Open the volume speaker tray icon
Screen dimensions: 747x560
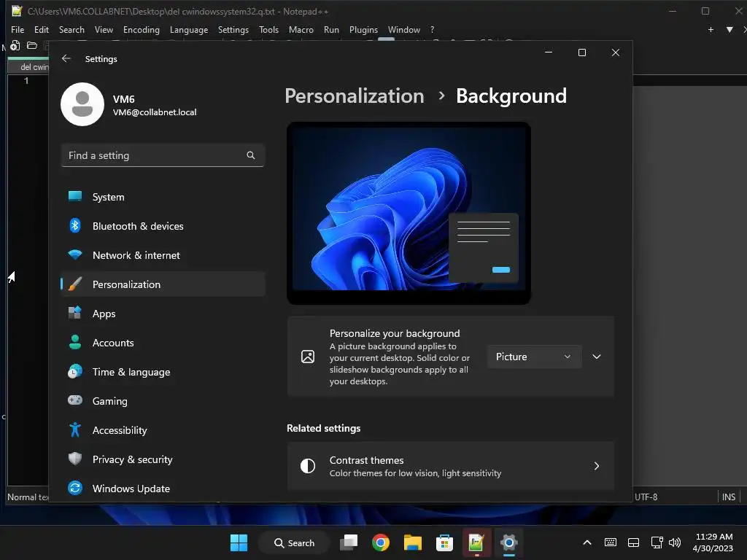(675, 542)
